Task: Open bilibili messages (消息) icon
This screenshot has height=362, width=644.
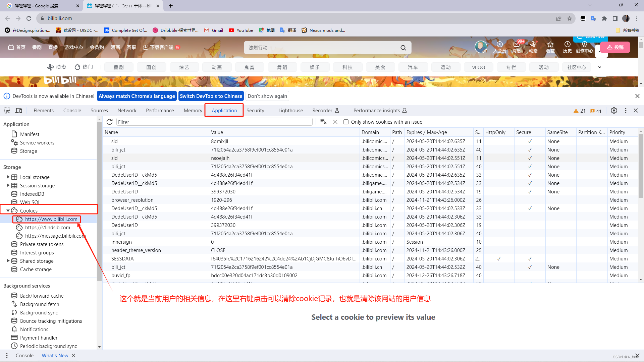Action: [x=517, y=47]
